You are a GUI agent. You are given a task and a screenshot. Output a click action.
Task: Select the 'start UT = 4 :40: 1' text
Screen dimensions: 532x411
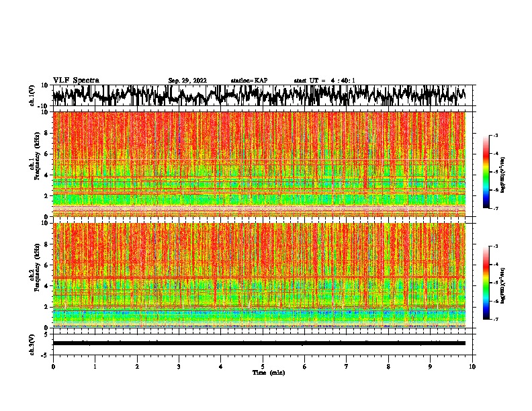coord(324,81)
